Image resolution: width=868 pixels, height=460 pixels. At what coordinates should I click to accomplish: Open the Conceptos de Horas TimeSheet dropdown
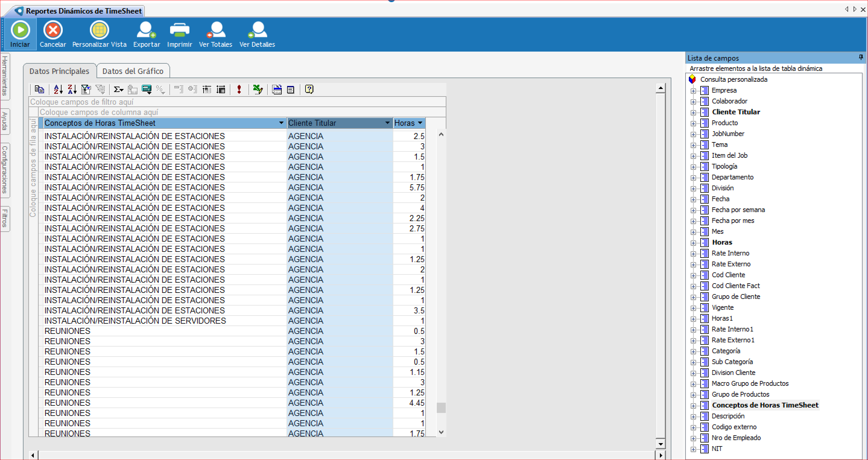[x=281, y=123]
